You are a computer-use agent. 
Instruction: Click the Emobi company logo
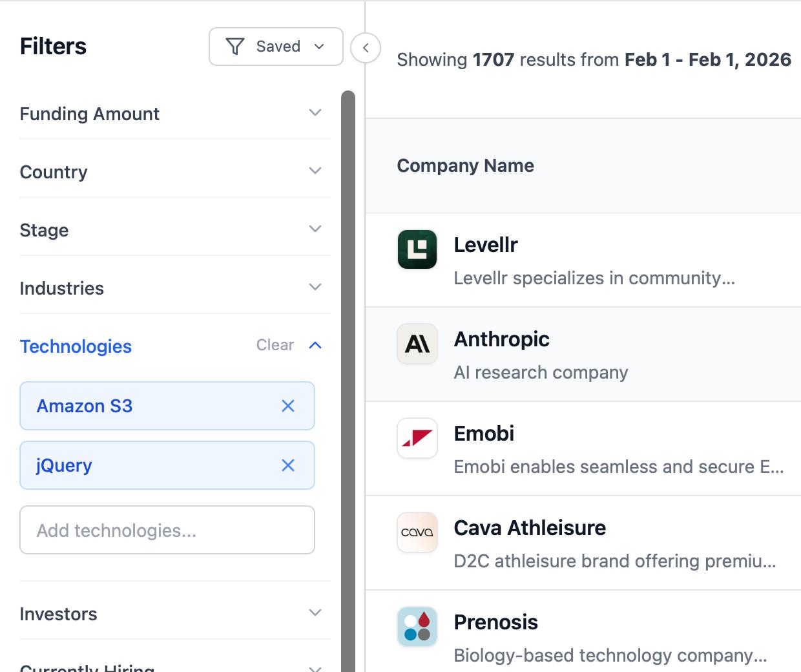click(x=417, y=438)
